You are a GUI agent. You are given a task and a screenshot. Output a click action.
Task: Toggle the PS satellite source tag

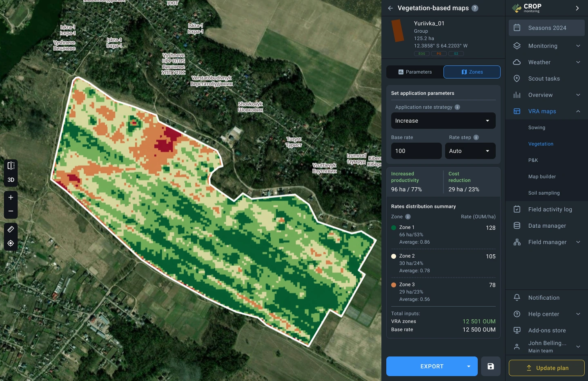[x=439, y=54]
